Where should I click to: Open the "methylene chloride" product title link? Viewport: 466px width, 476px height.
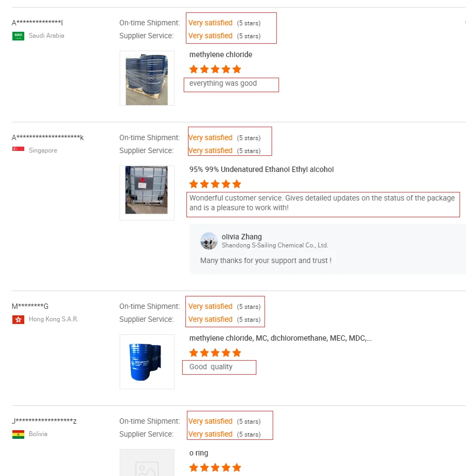coord(220,55)
